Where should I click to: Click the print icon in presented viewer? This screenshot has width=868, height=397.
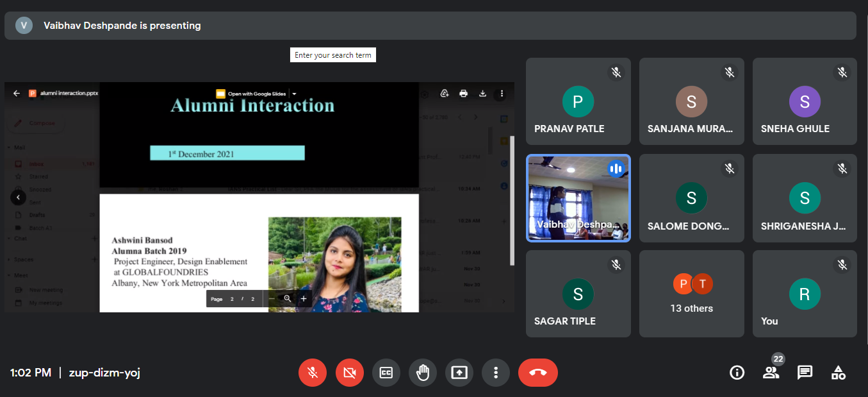click(x=463, y=94)
